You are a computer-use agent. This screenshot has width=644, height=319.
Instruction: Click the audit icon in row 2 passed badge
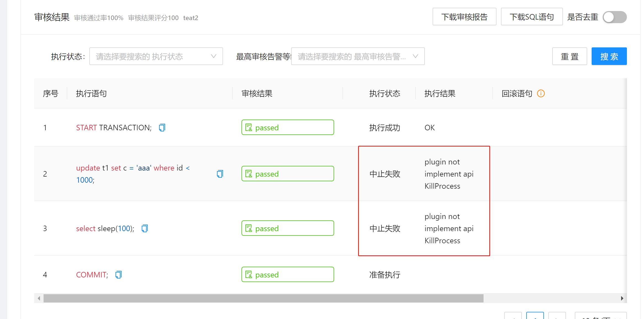pos(248,174)
